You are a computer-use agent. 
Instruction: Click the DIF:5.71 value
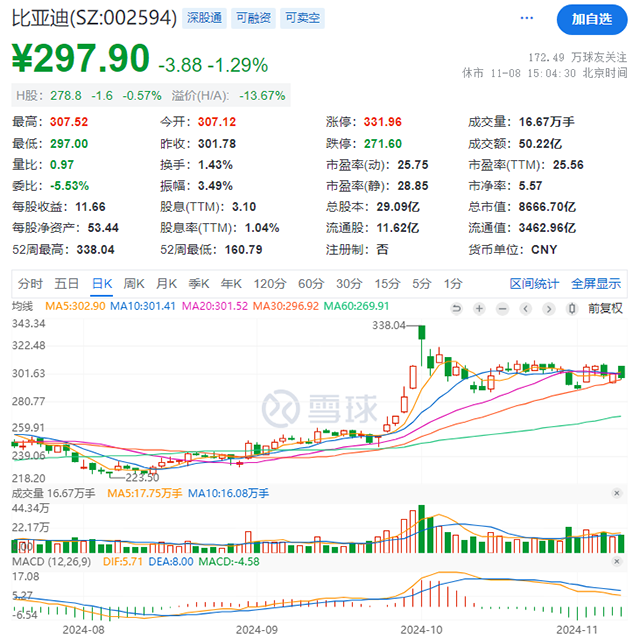click(123, 562)
